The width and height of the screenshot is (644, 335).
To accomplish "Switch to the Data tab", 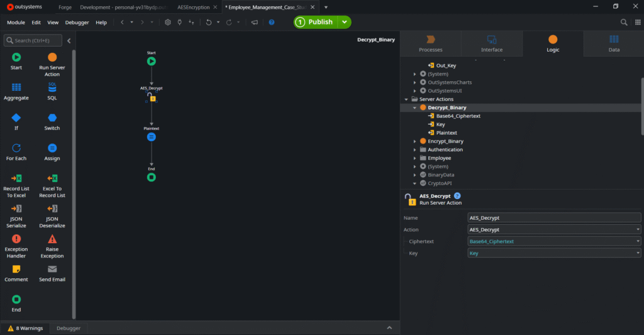I will tap(614, 43).
